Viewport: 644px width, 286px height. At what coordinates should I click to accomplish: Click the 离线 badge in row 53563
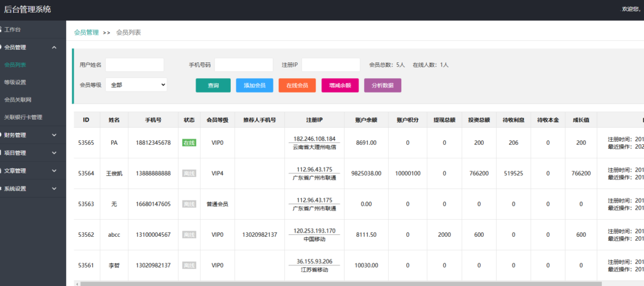[x=189, y=204]
